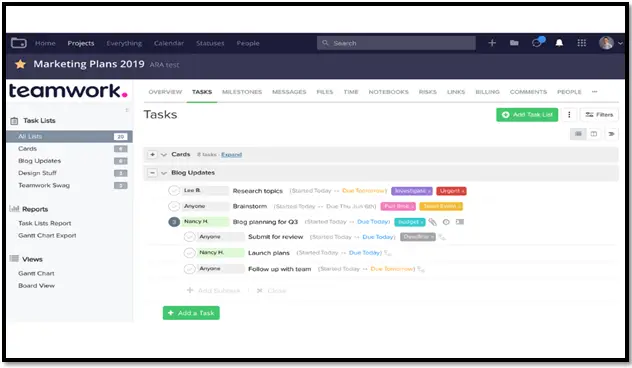Open user avatar dropdown arrow
632x368 pixels.
click(620, 43)
